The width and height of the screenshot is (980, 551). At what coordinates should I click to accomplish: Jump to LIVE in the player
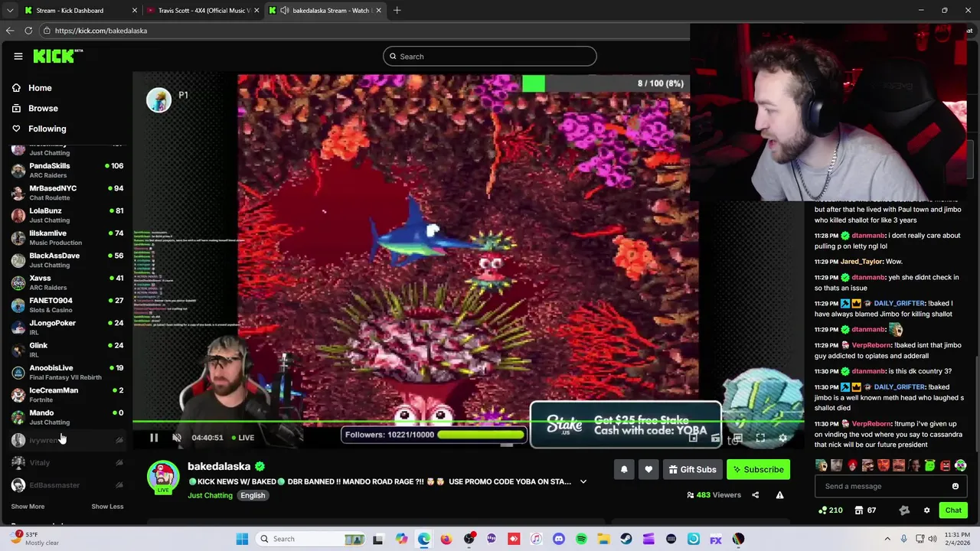[x=243, y=438]
